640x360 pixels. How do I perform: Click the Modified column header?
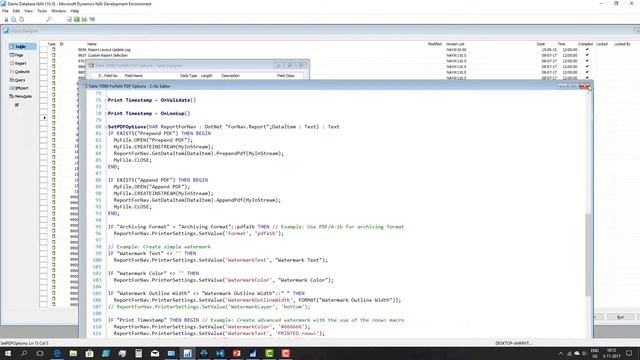coord(435,44)
